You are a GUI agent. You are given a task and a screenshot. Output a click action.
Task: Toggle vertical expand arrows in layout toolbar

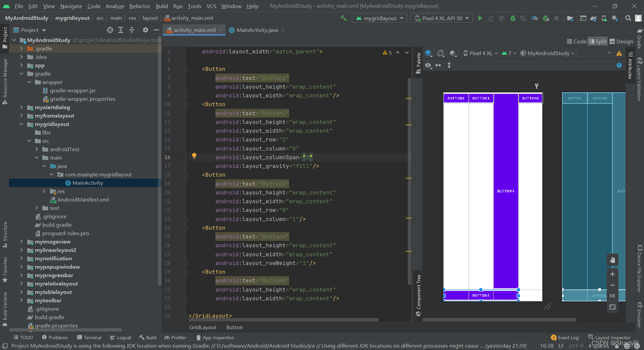coord(449,65)
